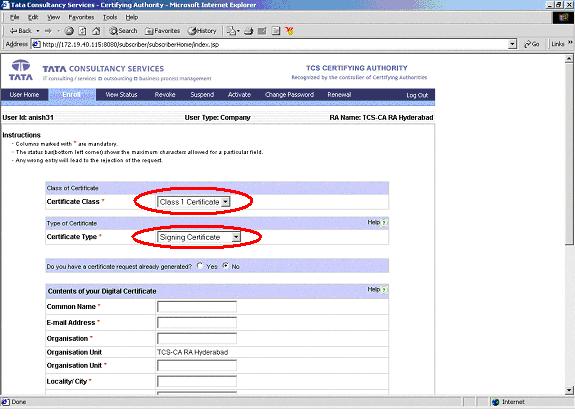Go back using the Back toolbar button

20,31
